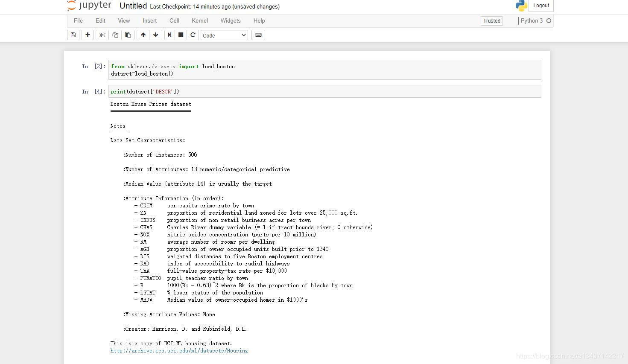Click the LSTAT lower status line

point(199,293)
